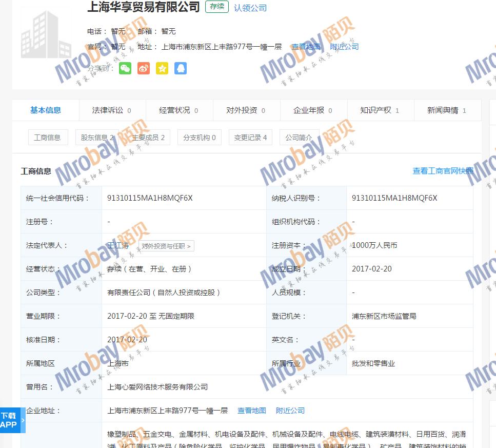496x448 pixels.
Task: Jump to 变更记录 section
Action: pyautogui.click(x=250, y=138)
